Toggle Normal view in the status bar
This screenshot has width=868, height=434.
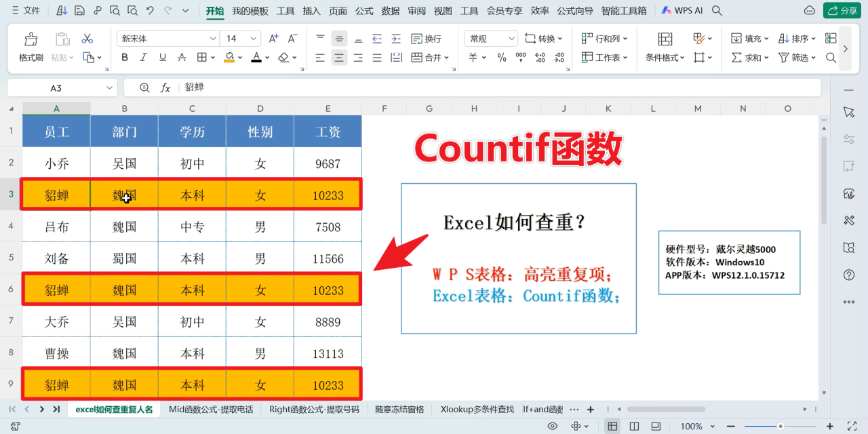[x=612, y=427]
